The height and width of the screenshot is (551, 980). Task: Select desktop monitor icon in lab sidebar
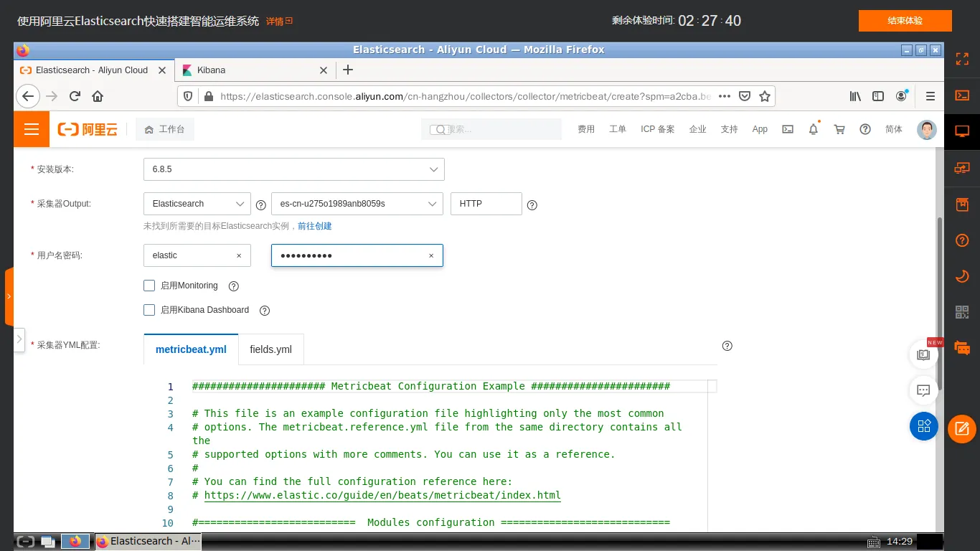pyautogui.click(x=962, y=131)
